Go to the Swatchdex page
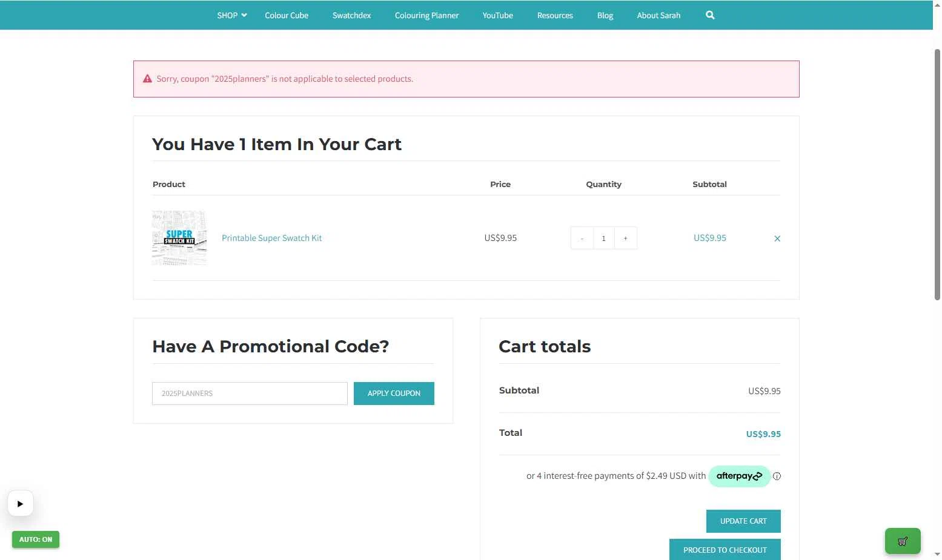The width and height of the screenshot is (942, 560). pyautogui.click(x=351, y=15)
